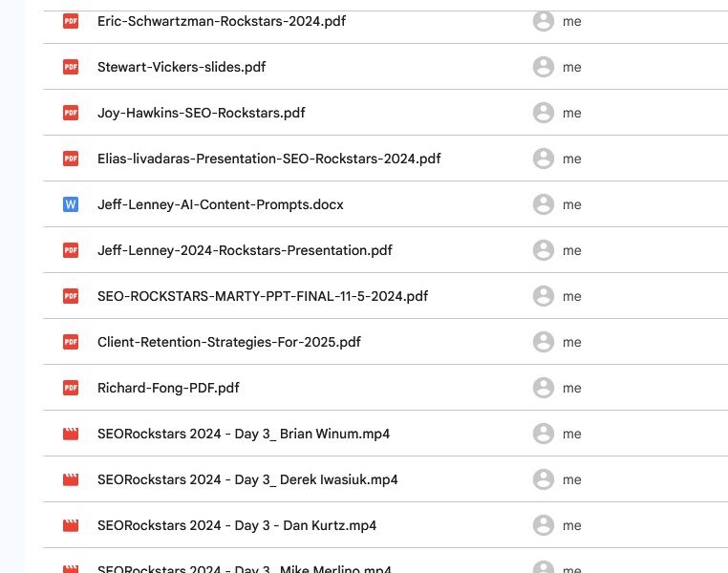Click the video icon beside Derek Iwasiuk.mp4
Image resolution: width=728 pixels, height=573 pixels.
tap(71, 479)
